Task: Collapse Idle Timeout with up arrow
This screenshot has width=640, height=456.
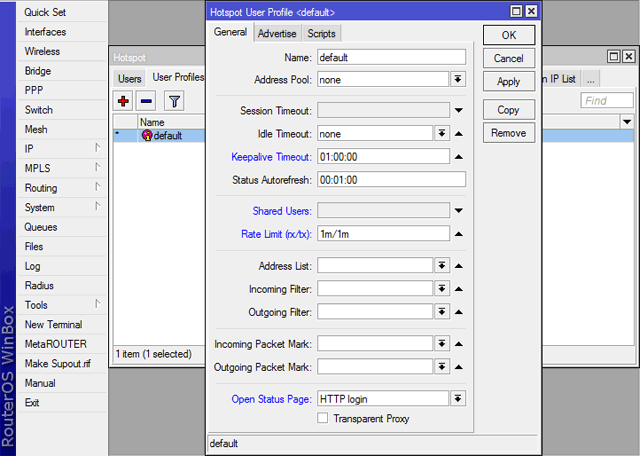Action: [x=459, y=134]
